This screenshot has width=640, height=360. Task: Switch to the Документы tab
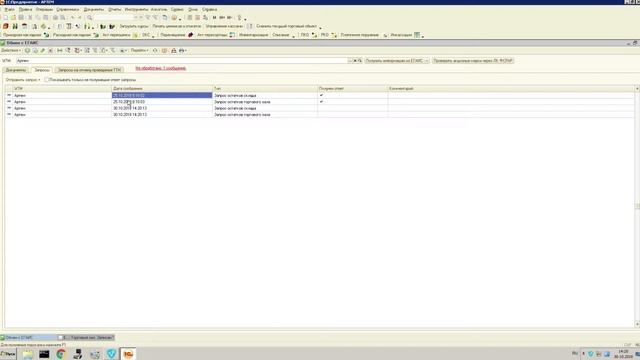click(16, 70)
